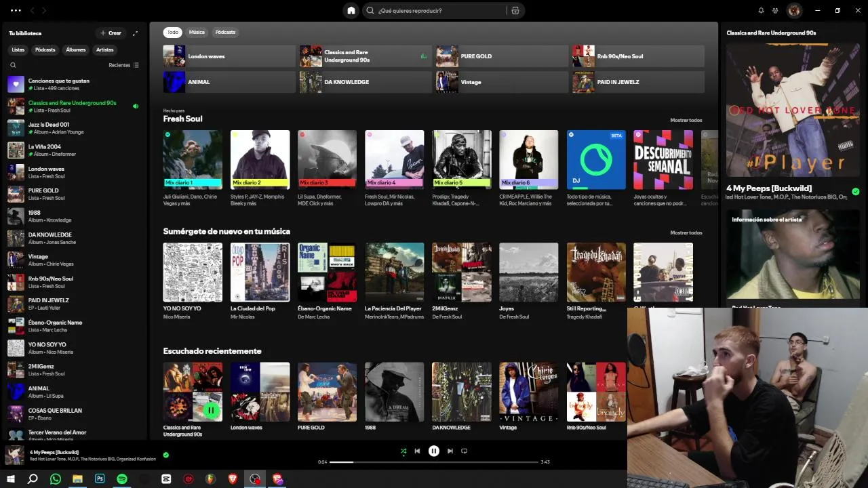Open YO NO SOY YO album card
Image resolution: width=868 pixels, height=488 pixels.
pos(193,281)
